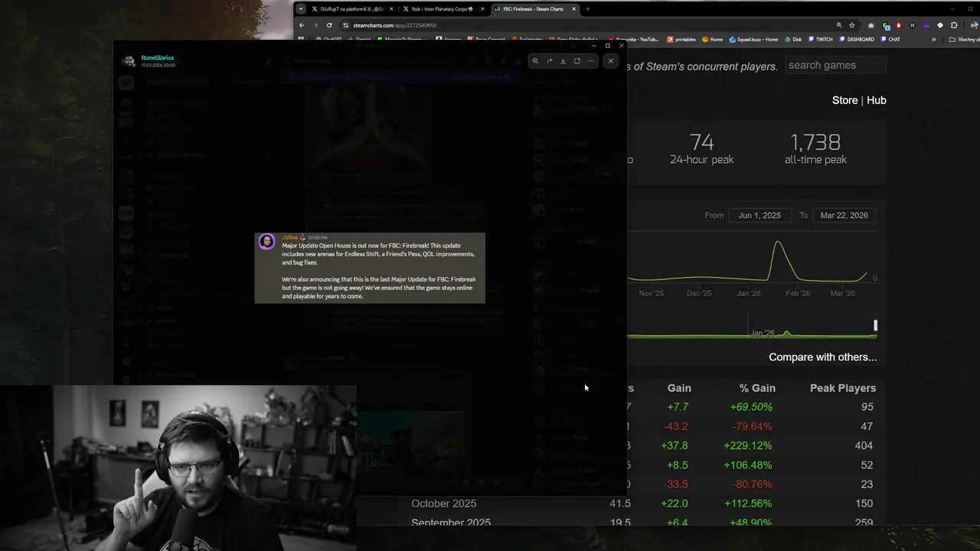This screenshot has width=980, height=551.
Task: Expand the hidden bookmarks overflow chevron
Action: pos(933,39)
